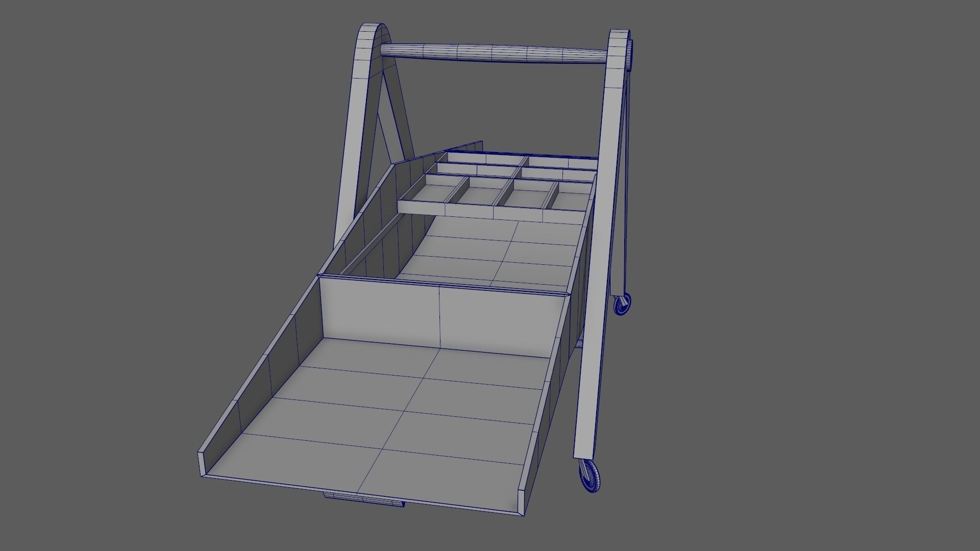This screenshot has width=980, height=551.
Task: Click the lower front caster wheel
Action: coord(590,475)
